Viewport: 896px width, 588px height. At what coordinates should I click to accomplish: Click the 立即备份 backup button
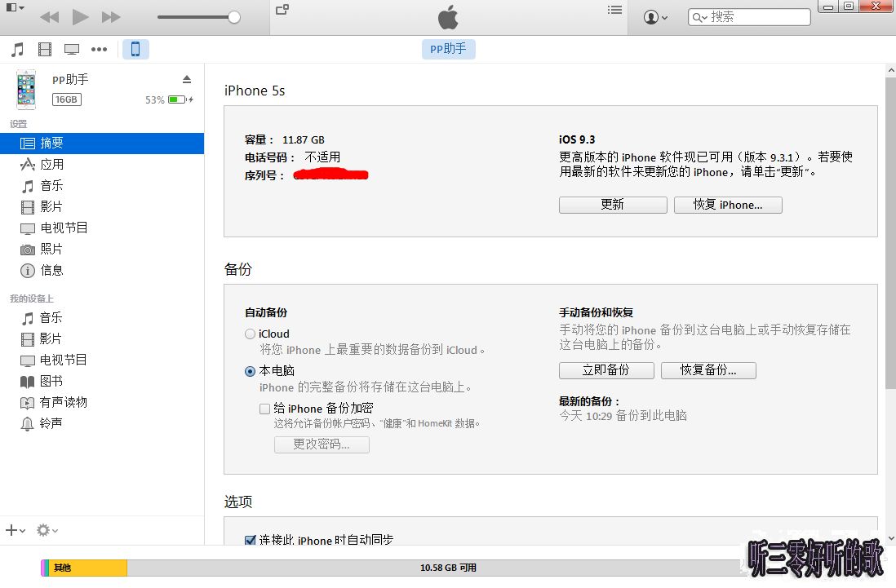tap(606, 370)
